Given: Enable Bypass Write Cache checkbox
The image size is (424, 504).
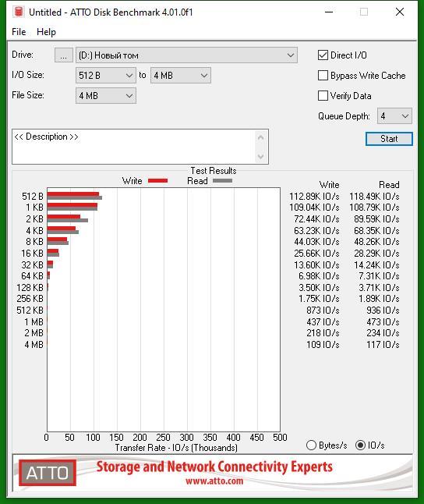Looking at the screenshot, I should (x=323, y=76).
